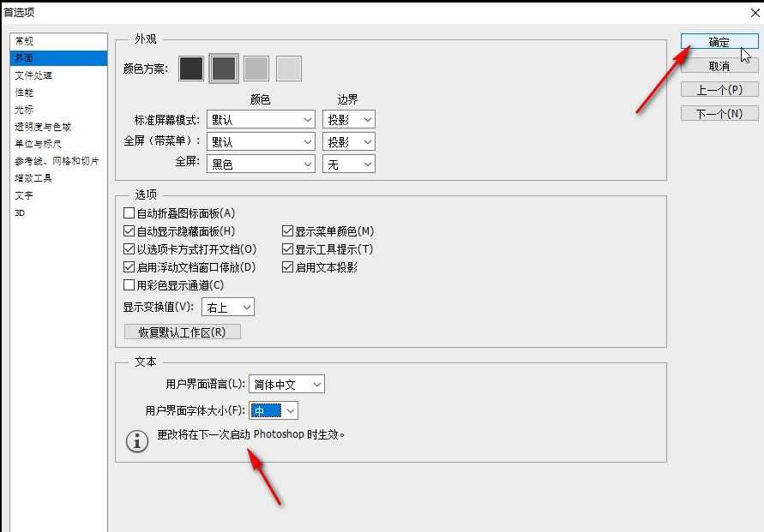
Task: Open the 用户界面语言 dropdown
Action: tap(286, 384)
